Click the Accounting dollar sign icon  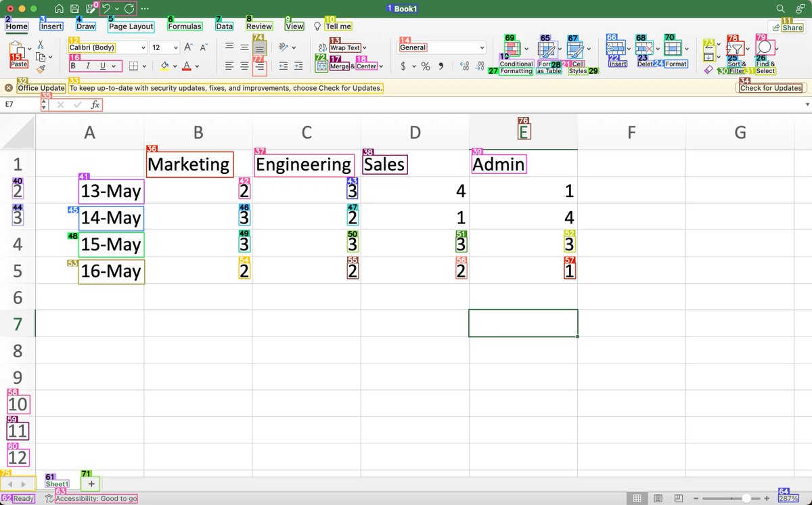403,66
